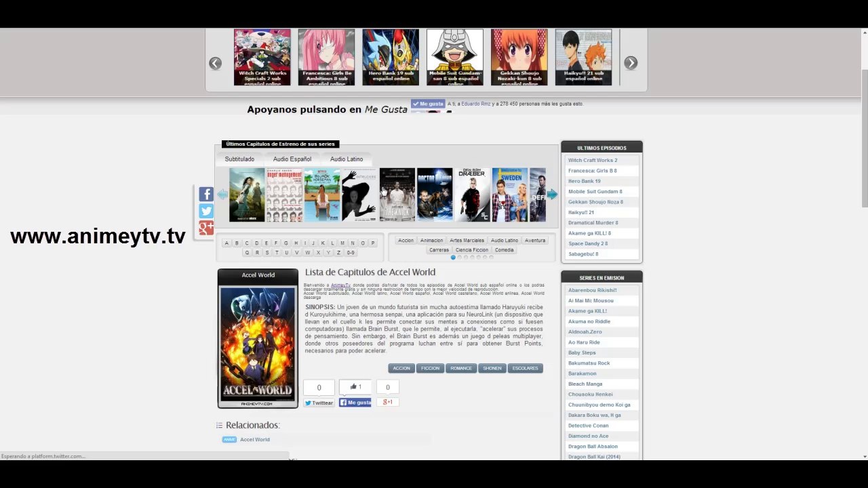This screenshot has width=868, height=488.
Task: Click the Me gusta button near Apoyanos
Action: (428, 104)
